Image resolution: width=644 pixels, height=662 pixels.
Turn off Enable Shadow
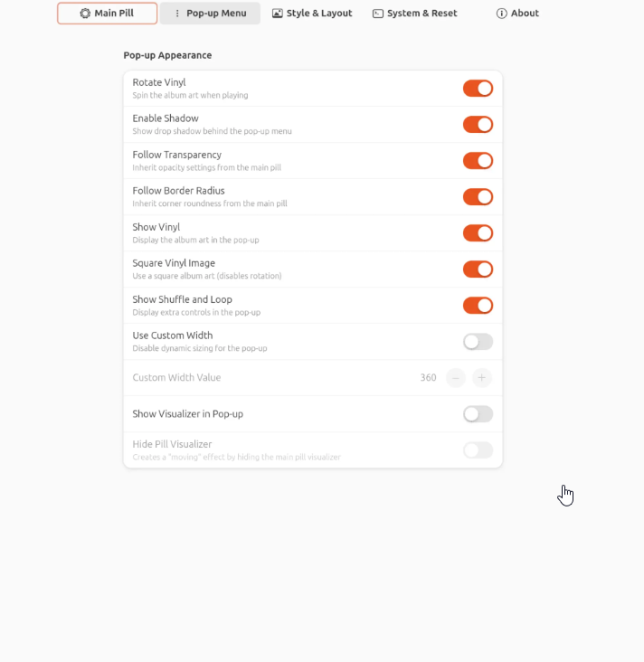(478, 125)
